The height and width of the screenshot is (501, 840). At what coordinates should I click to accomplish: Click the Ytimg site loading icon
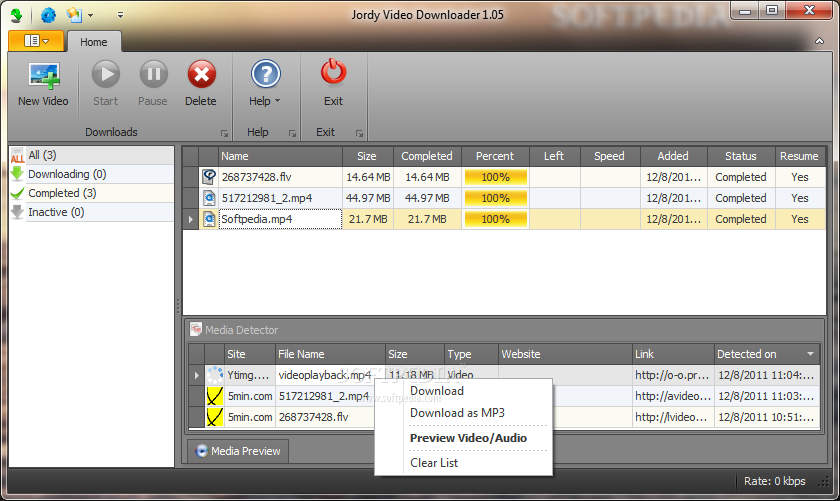point(215,375)
